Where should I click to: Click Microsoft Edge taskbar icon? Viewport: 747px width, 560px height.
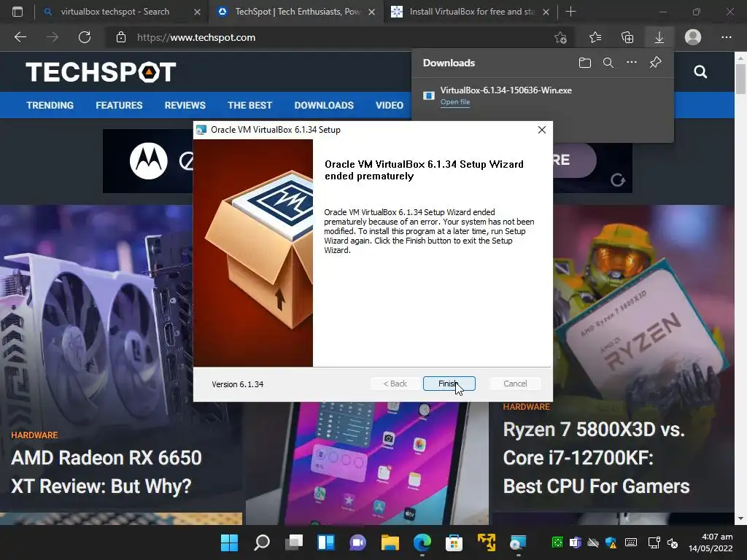(422, 542)
